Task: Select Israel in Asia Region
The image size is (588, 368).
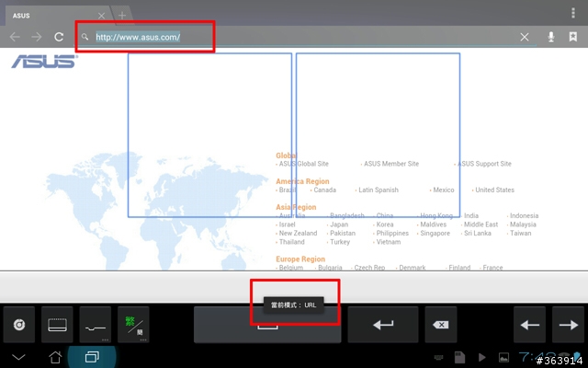Action: tap(288, 224)
